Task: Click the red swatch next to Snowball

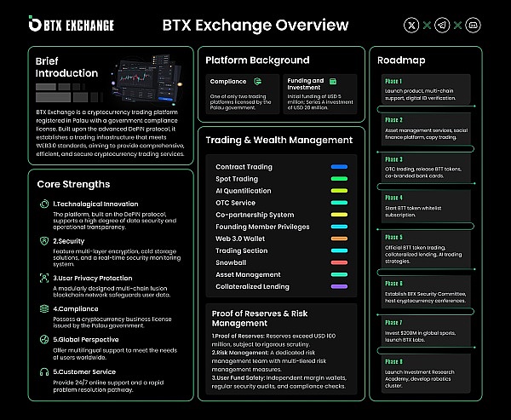Action: (339, 262)
